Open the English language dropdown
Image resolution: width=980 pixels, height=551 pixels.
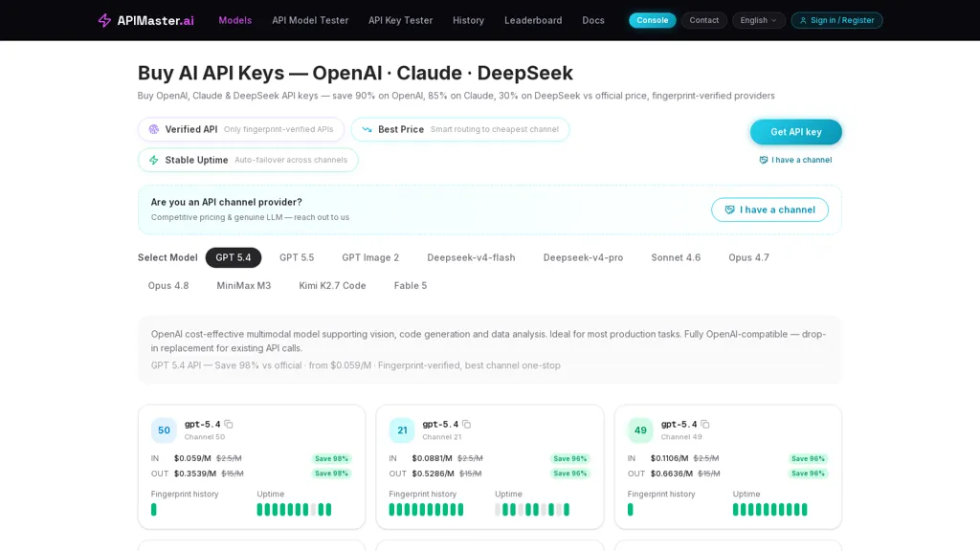click(758, 20)
